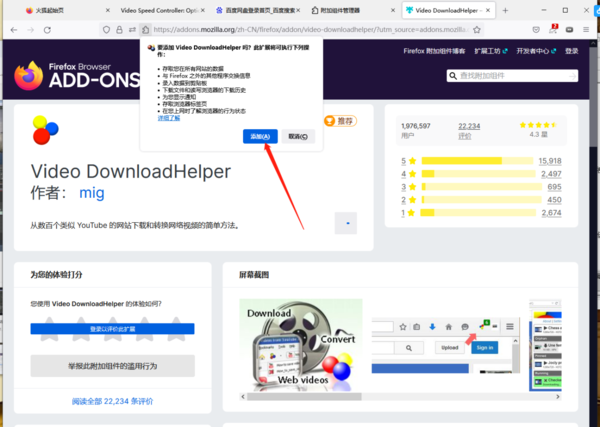Click the 登录 link
This screenshot has height=427, width=600.
[572, 51]
